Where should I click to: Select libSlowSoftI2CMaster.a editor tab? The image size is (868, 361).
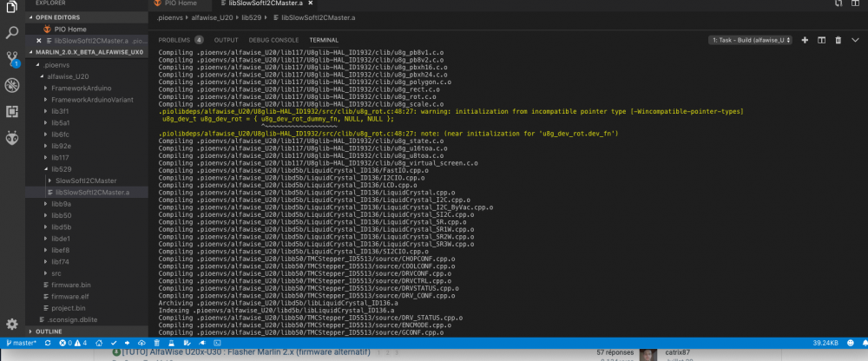coord(266,3)
